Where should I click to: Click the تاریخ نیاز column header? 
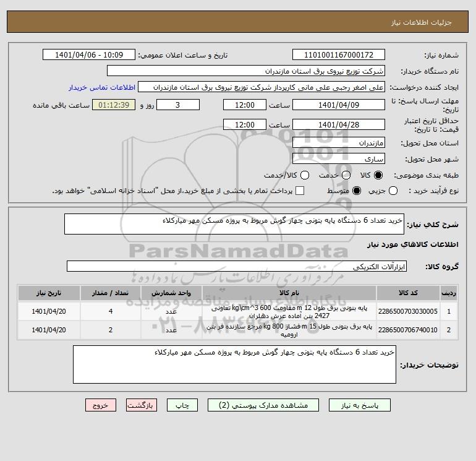(x=49, y=293)
